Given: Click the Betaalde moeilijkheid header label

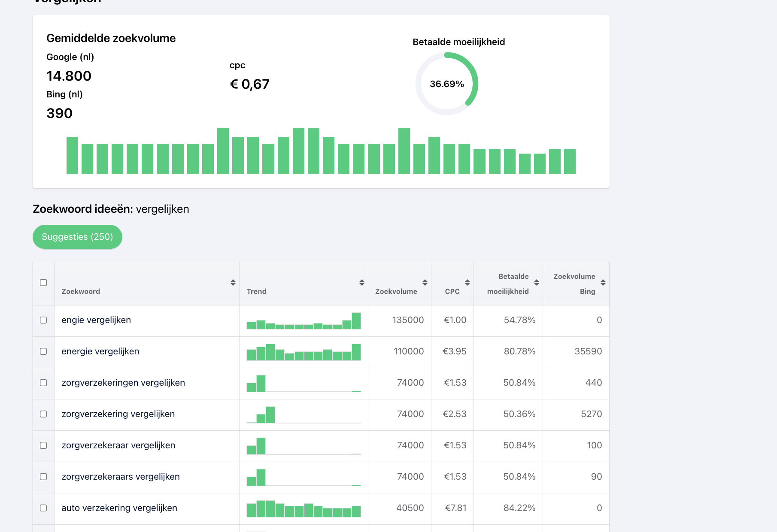Looking at the screenshot, I should pos(508,284).
